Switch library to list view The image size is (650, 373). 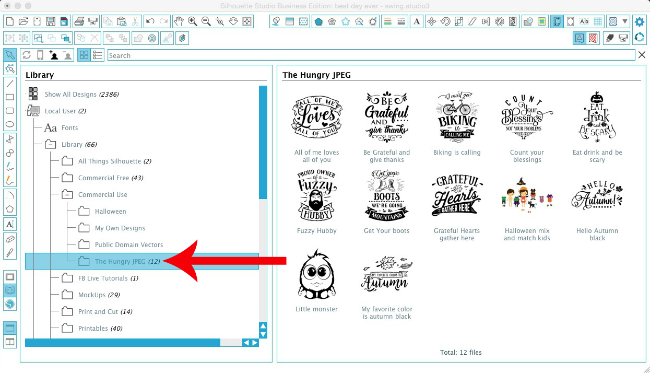97,55
